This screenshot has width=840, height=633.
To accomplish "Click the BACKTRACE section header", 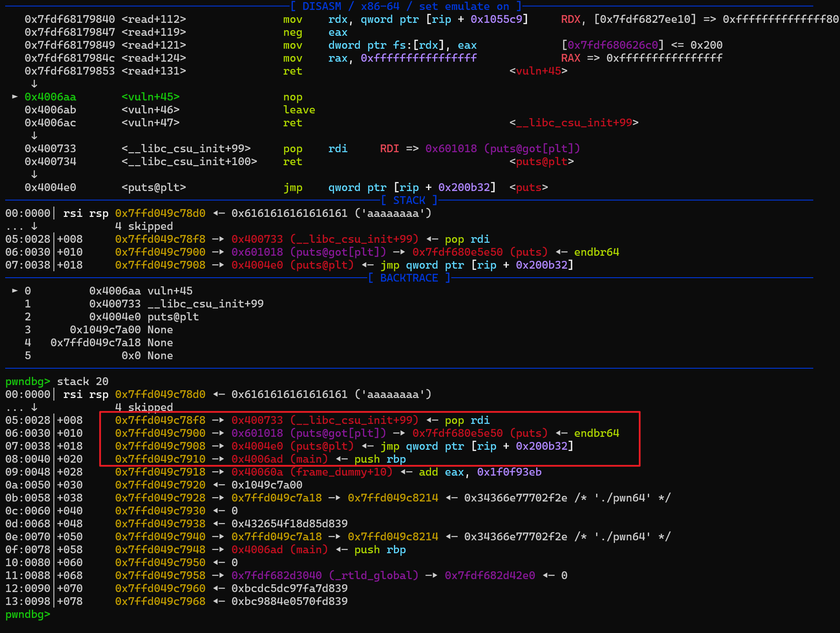I will pos(409,278).
